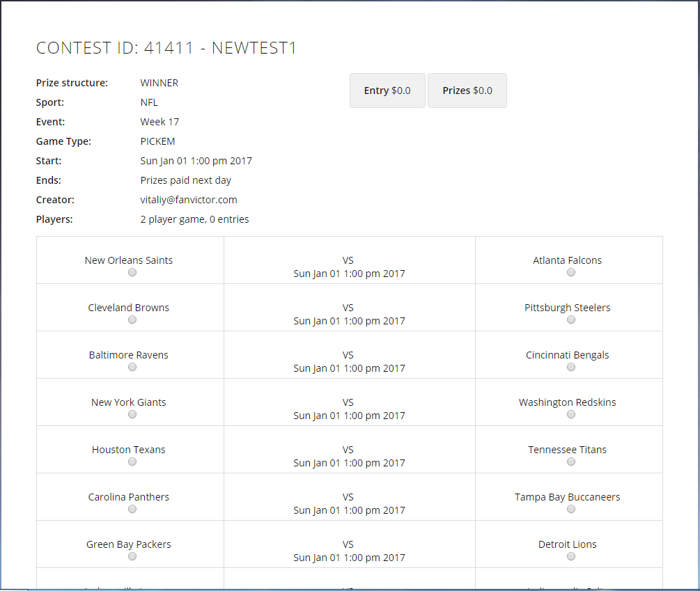Click game time in Panthers–Buccaneers row
The width and height of the screenshot is (700, 591).
(x=349, y=510)
